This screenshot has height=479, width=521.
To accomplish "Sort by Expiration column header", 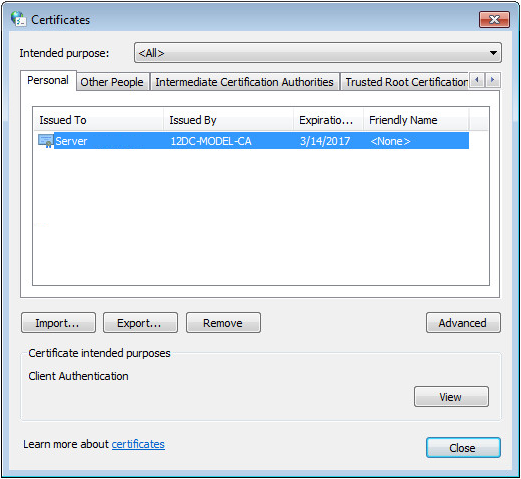I will point(328,120).
